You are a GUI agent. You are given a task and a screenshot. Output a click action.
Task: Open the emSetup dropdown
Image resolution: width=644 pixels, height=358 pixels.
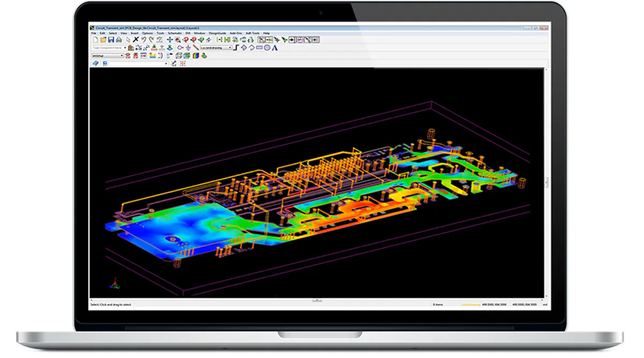[x=108, y=55]
